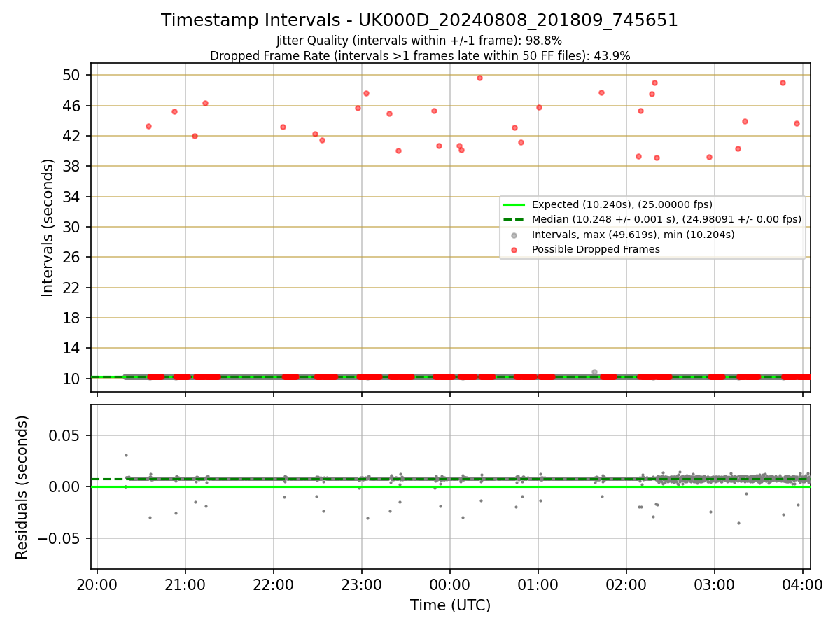Click the y-axis tick label '18'
This screenshot has height=630, width=840.
point(71,318)
